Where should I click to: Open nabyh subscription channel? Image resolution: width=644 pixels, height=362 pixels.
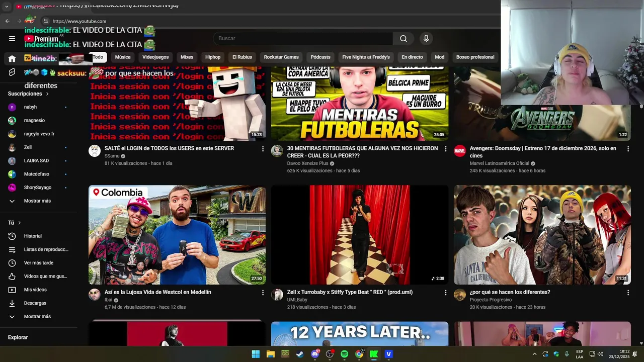coord(38,108)
